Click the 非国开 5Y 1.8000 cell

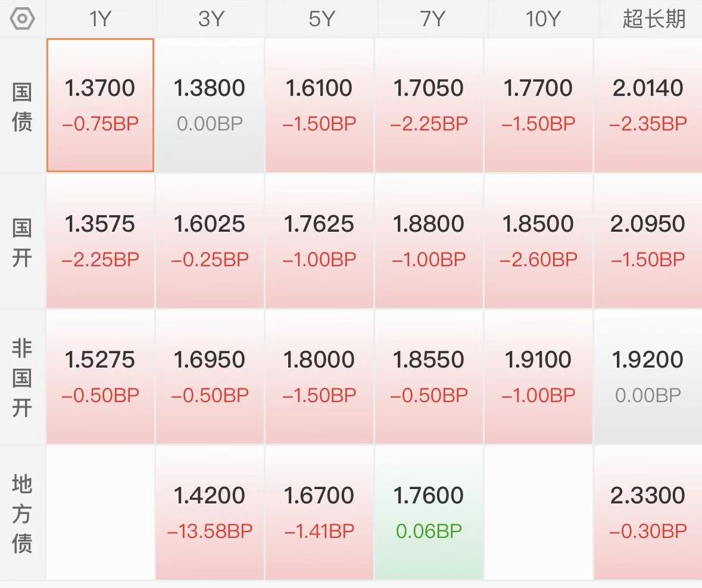[319, 377]
